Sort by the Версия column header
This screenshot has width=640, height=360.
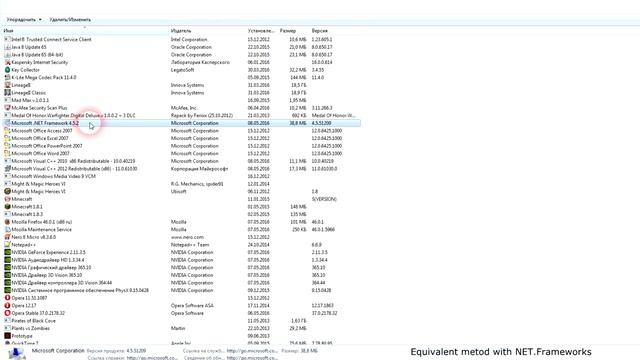coord(335,31)
